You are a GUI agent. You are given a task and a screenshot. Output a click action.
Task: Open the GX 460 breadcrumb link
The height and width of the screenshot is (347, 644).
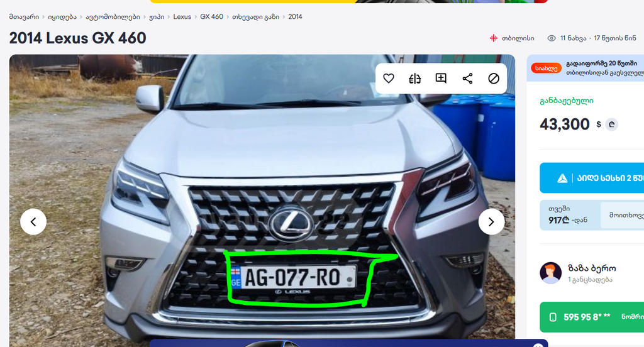click(211, 17)
